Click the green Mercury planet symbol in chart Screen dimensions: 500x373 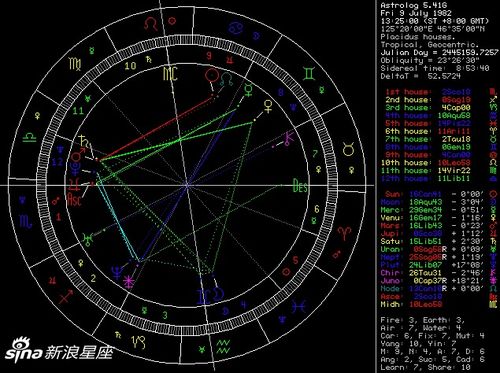pos(248,90)
